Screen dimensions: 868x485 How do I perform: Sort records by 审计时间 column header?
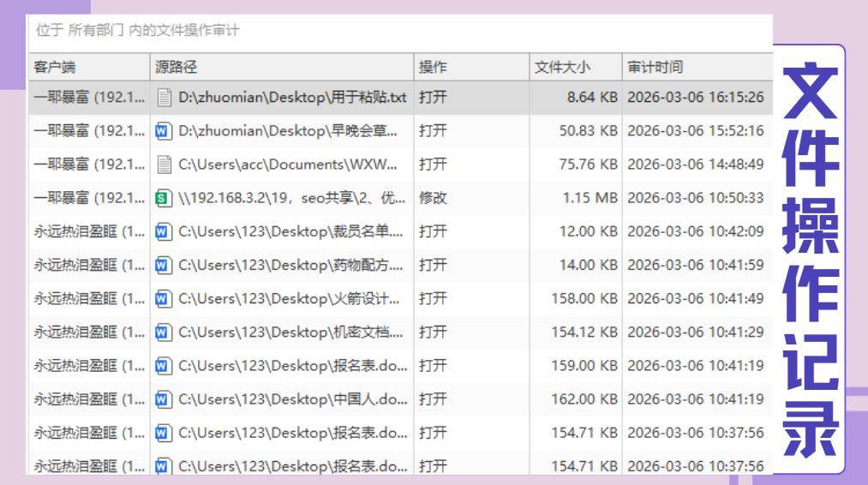tap(655, 67)
